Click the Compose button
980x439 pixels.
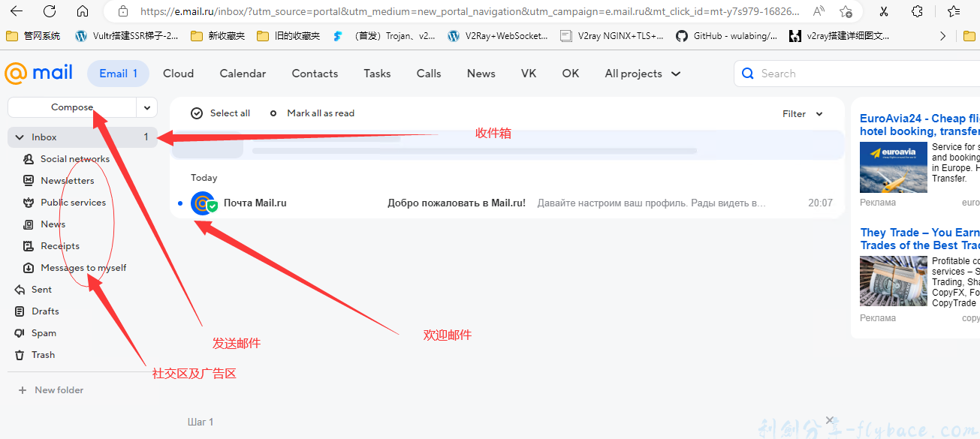[x=73, y=107]
